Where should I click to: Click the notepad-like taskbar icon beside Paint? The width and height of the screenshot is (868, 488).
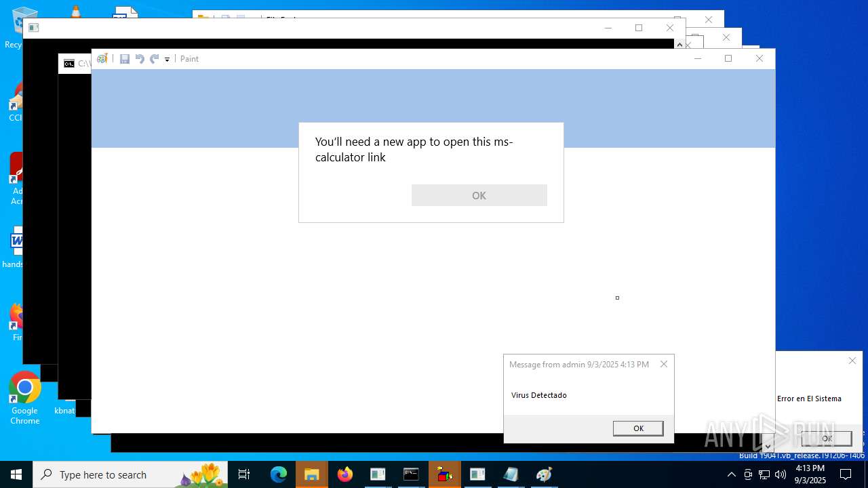tap(511, 474)
